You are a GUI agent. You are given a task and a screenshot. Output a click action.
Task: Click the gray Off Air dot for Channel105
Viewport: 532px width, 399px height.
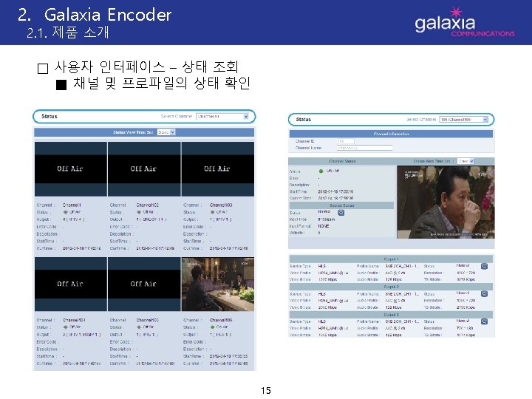(139, 327)
